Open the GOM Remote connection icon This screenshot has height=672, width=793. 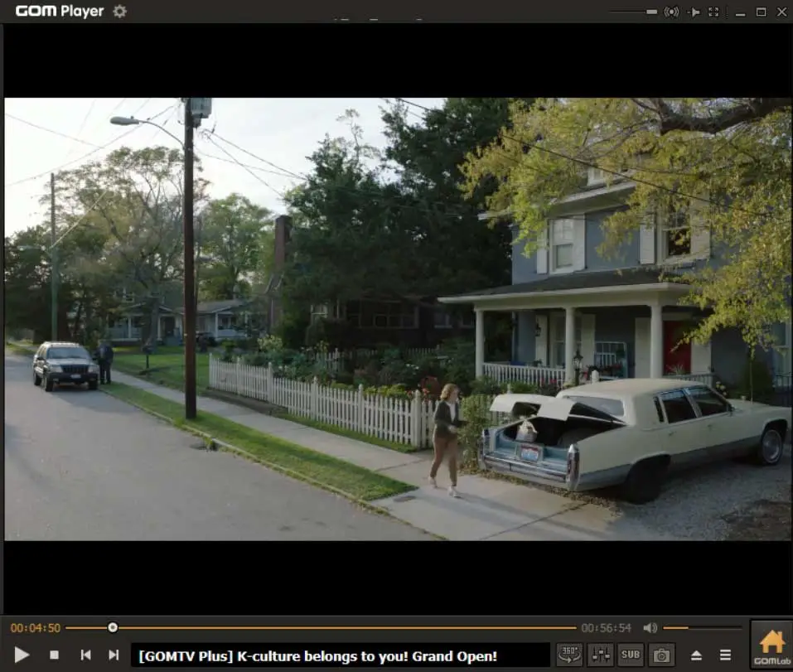671,12
